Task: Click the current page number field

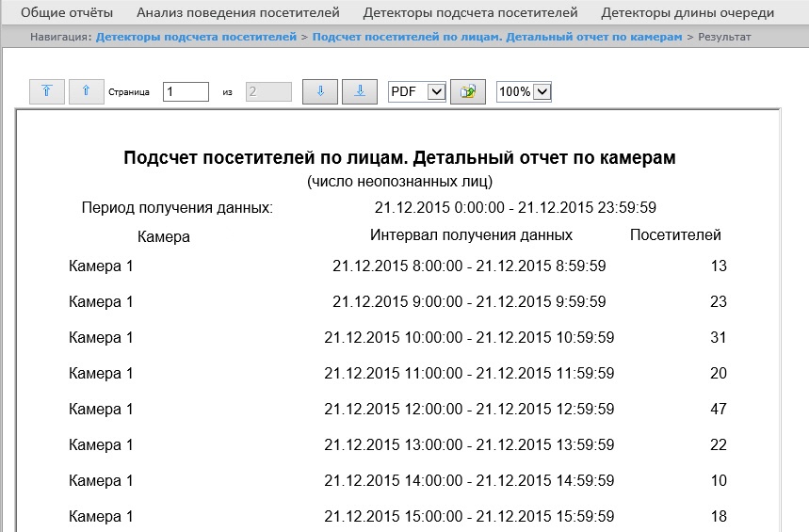Action: point(185,91)
